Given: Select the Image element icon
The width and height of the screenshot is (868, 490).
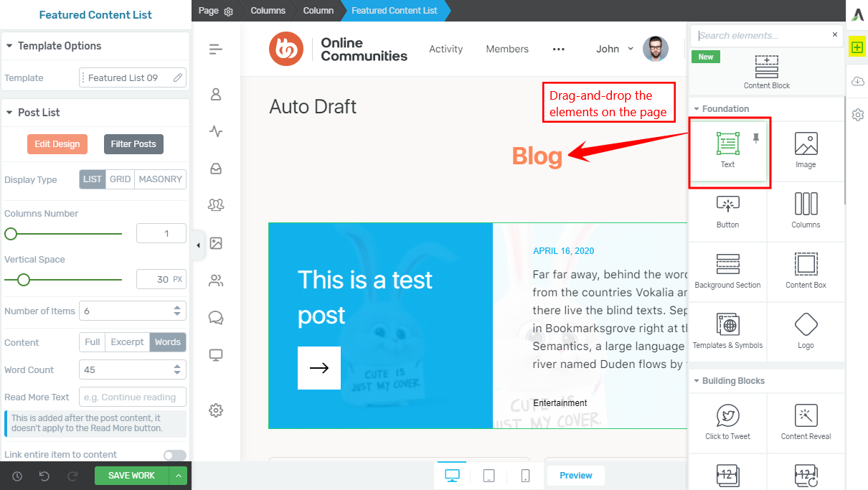Looking at the screenshot, I should point(806,151).
